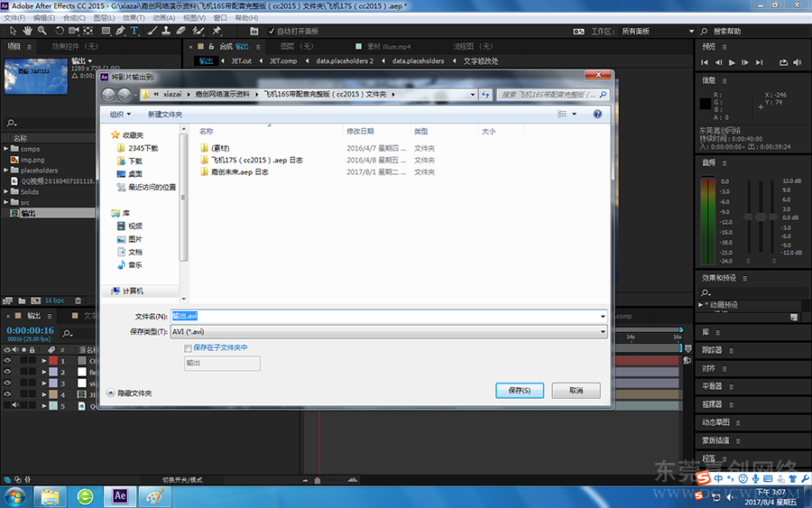This screenshot has width=812, height=508.
Task: Select the Eraser tool
Action: click(x=180, y=31)
